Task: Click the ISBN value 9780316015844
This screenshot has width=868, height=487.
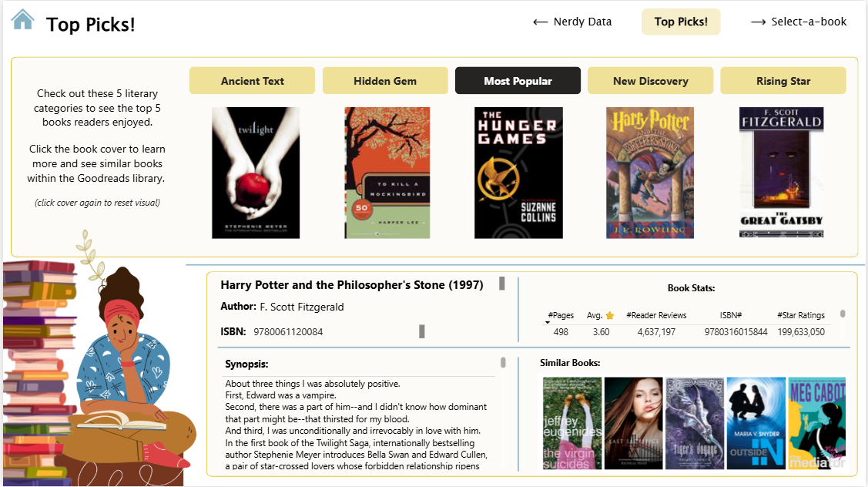Action: tap(736, 332)
